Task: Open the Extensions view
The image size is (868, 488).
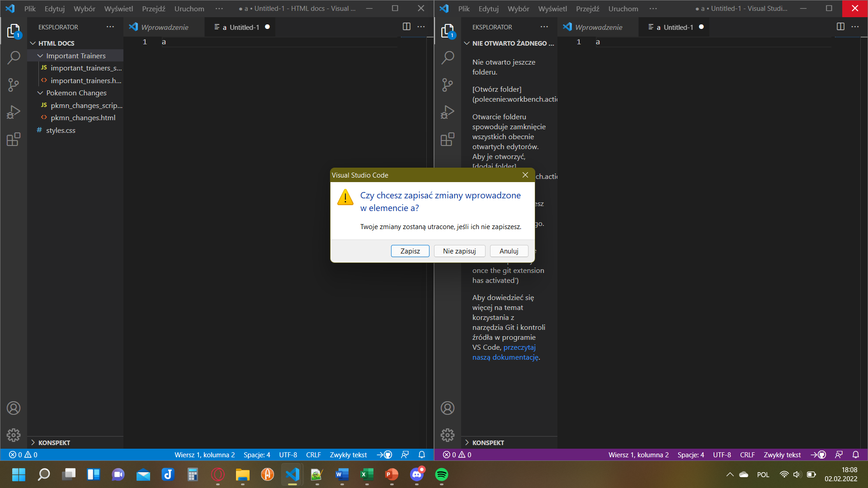Action: pos(14,139)
